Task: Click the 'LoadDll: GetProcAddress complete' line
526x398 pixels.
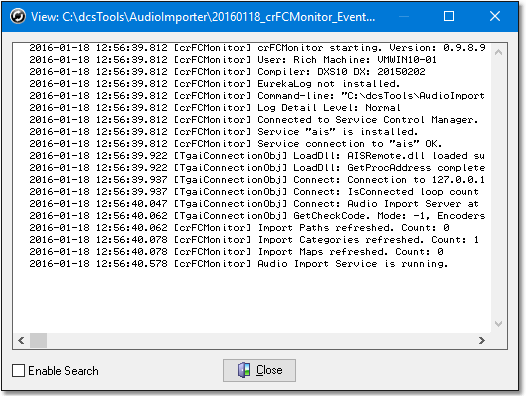Action: click(257, 168)
